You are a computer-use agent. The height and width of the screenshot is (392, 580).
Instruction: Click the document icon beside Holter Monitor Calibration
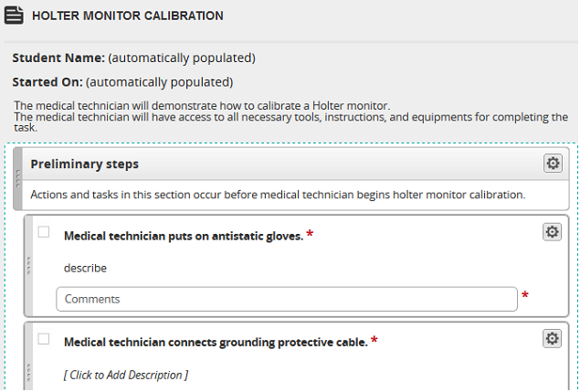(14, 16)
